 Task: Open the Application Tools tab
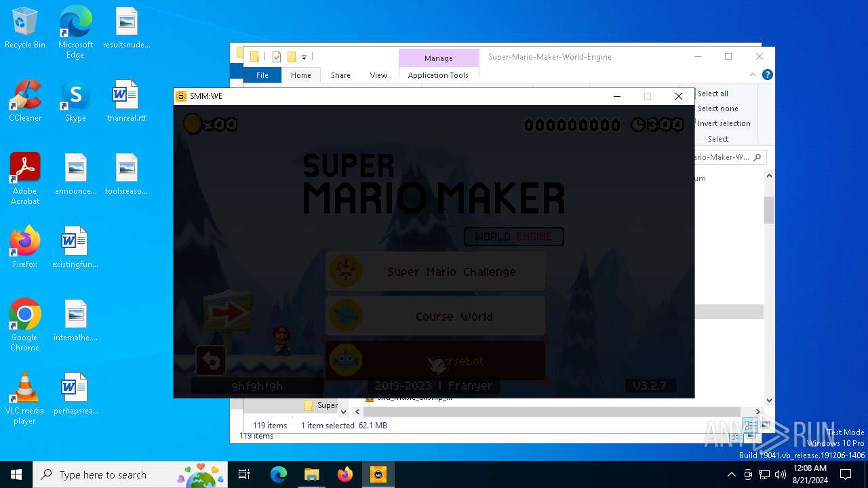tap(438, 75)
